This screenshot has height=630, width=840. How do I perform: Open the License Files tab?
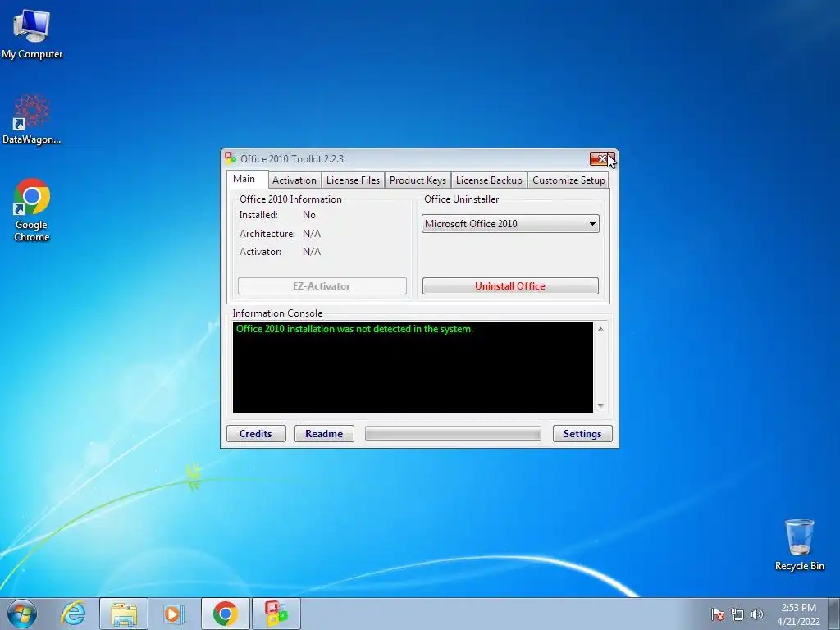[x=353, y=180]
